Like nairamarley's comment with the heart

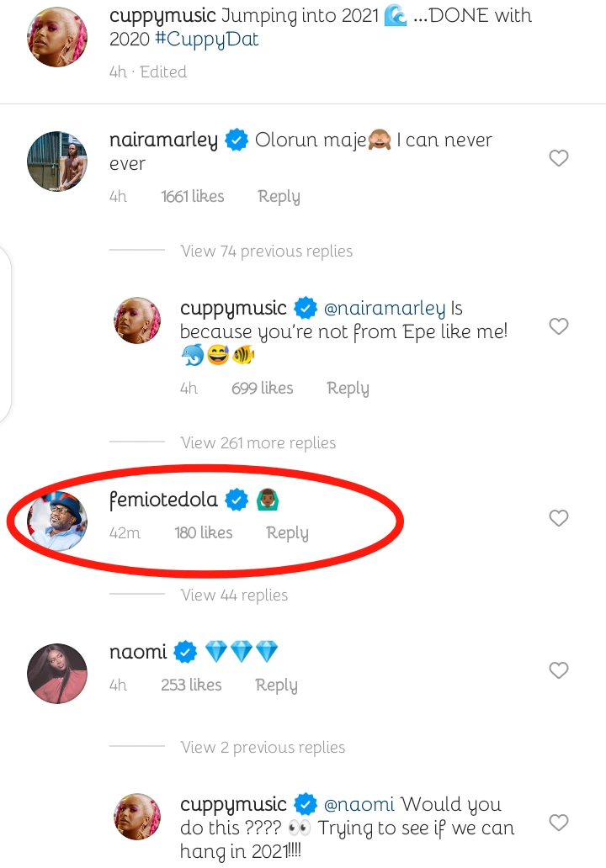559,158
